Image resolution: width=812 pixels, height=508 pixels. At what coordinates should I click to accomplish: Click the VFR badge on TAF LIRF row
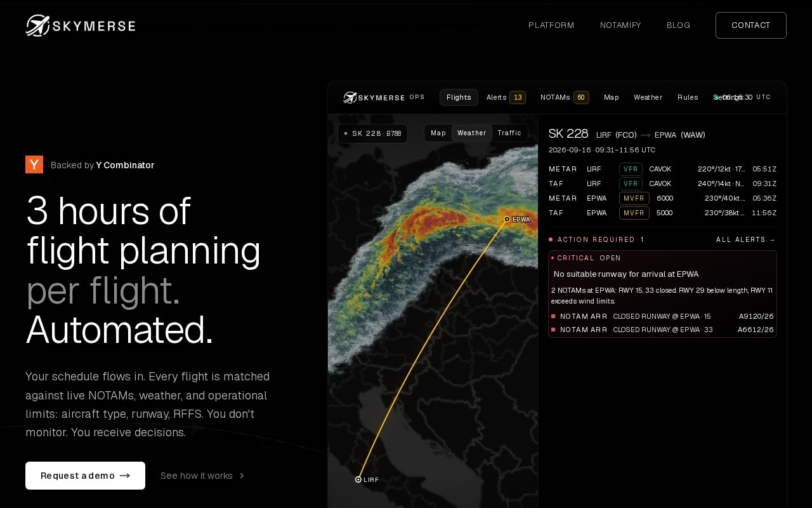[x=631, y=184]
